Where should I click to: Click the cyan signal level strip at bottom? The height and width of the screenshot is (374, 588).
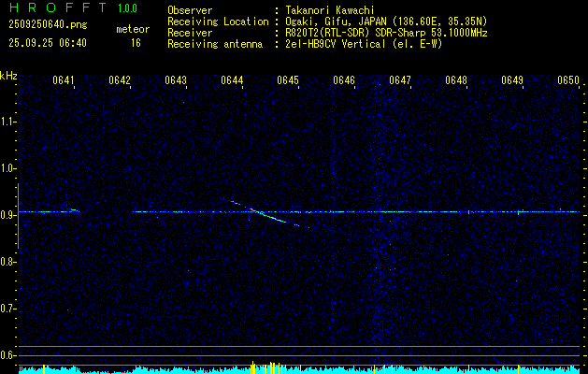click(x=299, y=369)
